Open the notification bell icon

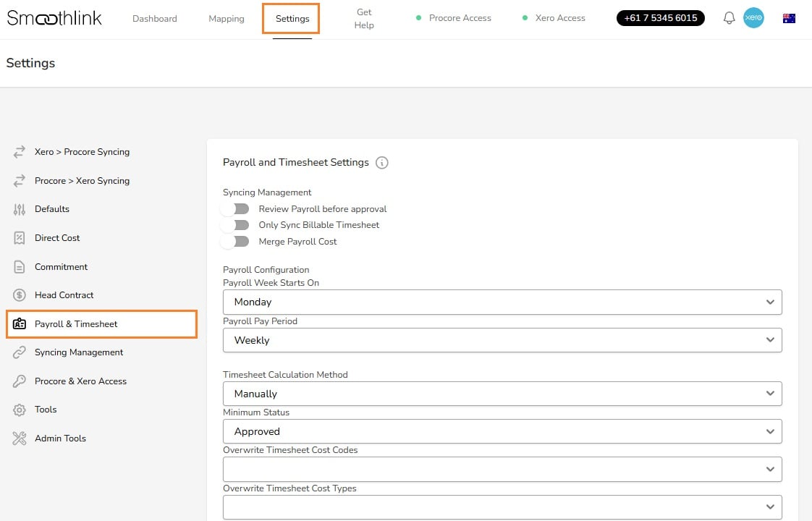pyautogui.click(x=729, y=17)
